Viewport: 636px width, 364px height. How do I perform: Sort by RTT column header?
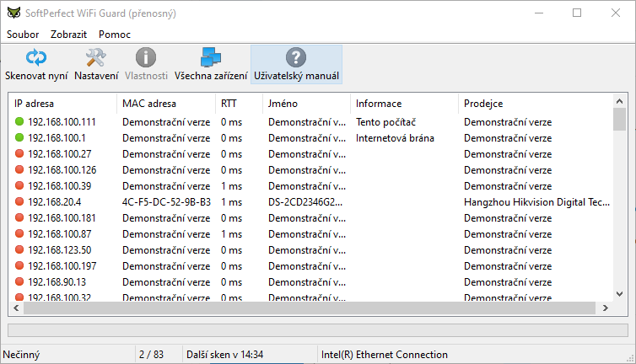coord(239,104)
